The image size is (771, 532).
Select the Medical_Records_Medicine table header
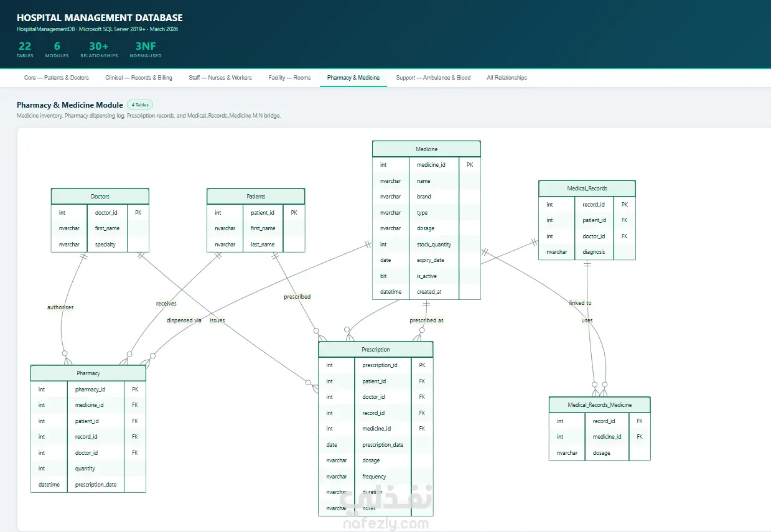pos(600,405)
